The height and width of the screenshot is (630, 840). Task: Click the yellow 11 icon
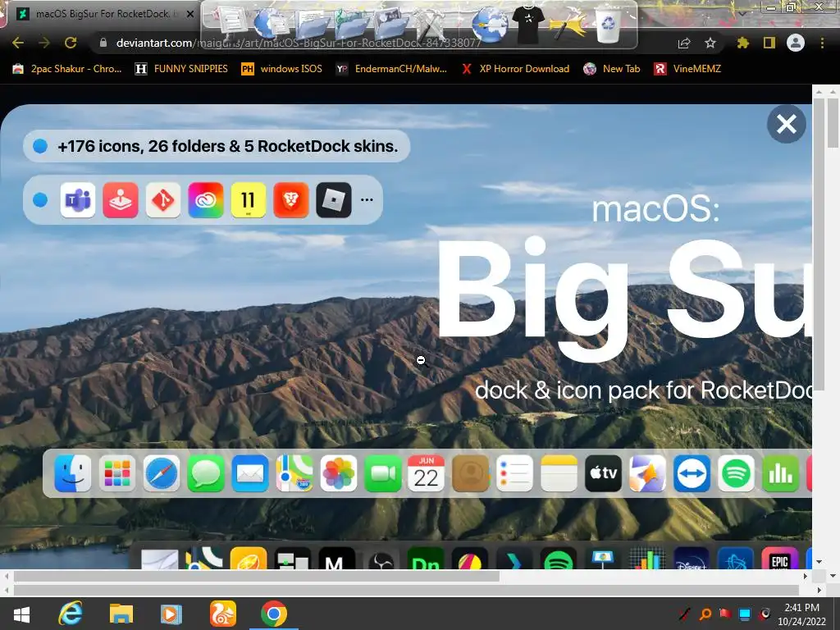click(x=248, y=200)
